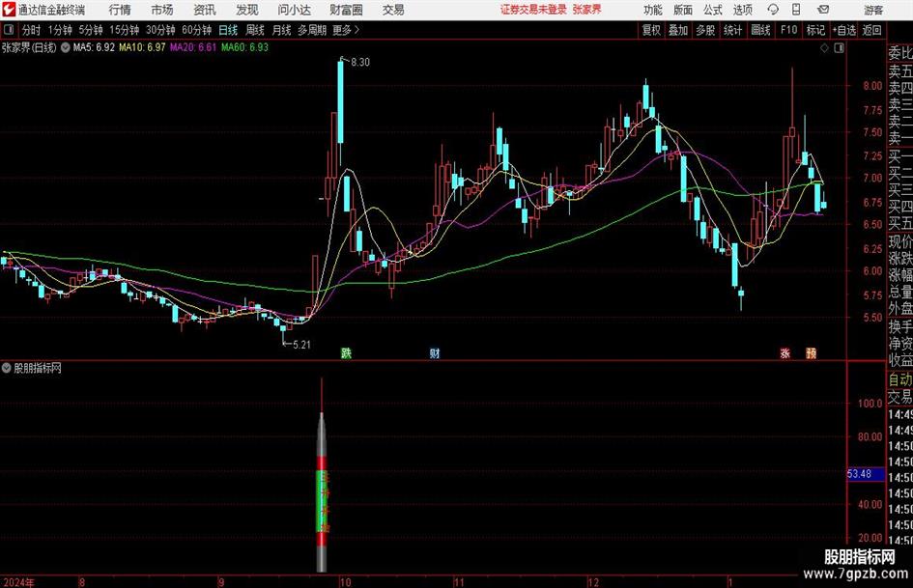Click the diamond icon above the chart
The image size is (913, 588).
(824, 48)
